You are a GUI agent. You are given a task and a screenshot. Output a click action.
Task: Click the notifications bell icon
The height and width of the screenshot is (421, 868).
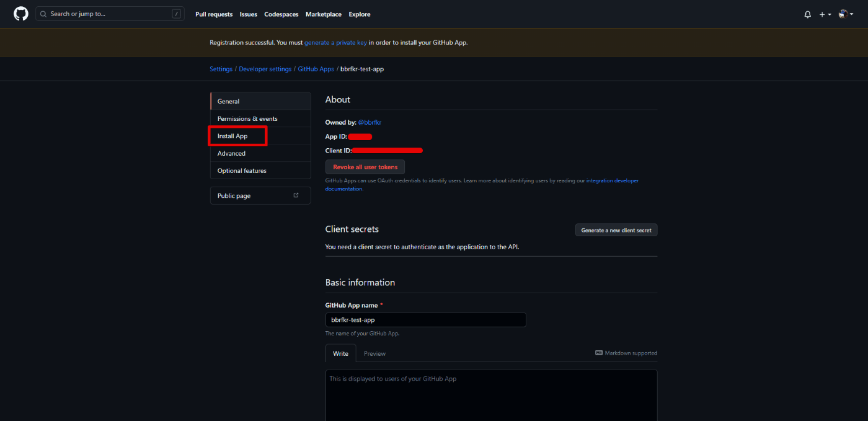[x=807, y=14]
